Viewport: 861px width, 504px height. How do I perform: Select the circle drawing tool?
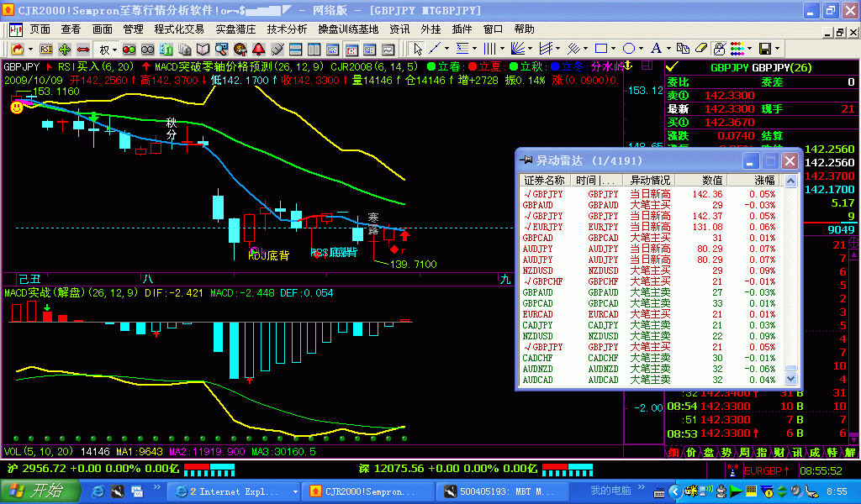click(629, 49)
